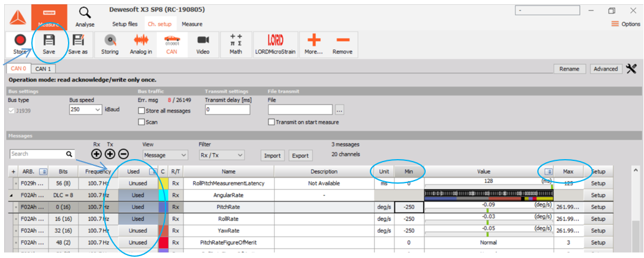Open the Math module icon
Screen dimensions: 644x258
tap(236, 41)
